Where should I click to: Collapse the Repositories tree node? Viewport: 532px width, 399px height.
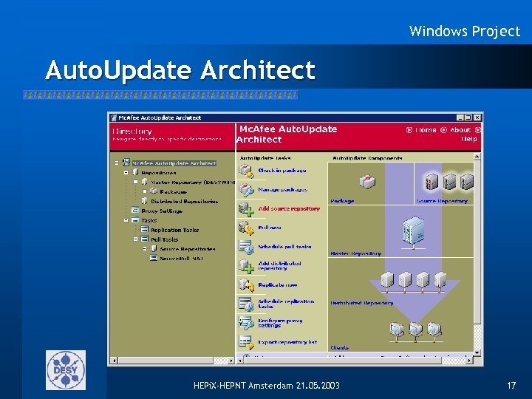pyautogui.click(x=126, y=172)
